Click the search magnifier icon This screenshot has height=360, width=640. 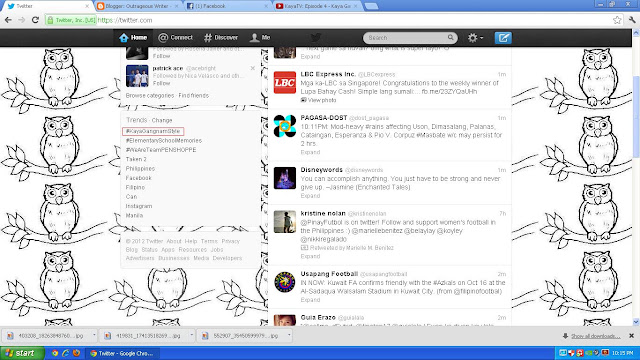click(x=450, y=38)
